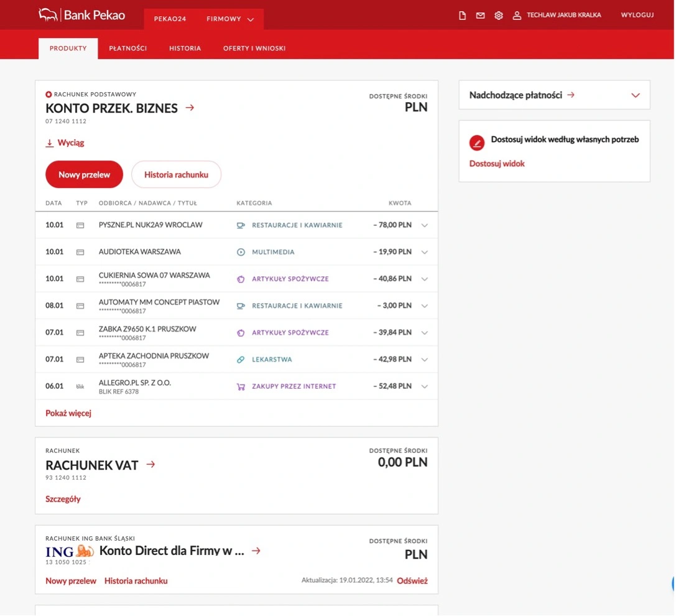
Task: Click the Bank Pekao logo
Action: click(x=81, y=15)
